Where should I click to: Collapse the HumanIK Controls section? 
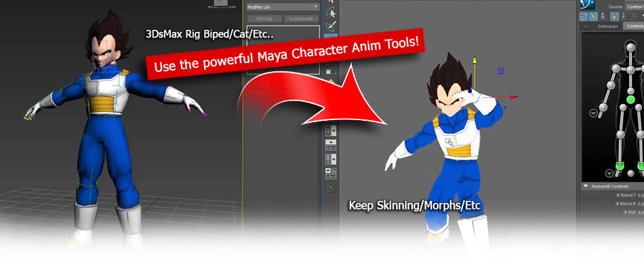coord(586,186)
